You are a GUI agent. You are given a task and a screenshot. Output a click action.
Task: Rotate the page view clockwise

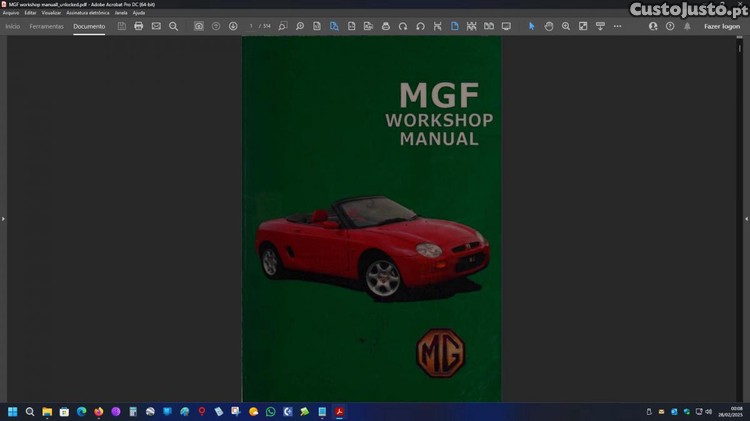[403, 26]
